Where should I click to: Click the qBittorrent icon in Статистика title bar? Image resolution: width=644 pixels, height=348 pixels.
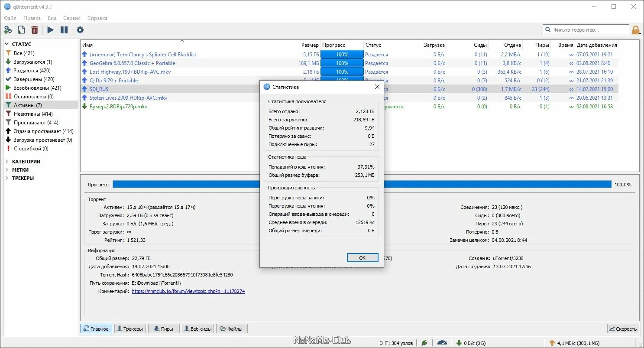pyautogui.click(x=267, y=87)
